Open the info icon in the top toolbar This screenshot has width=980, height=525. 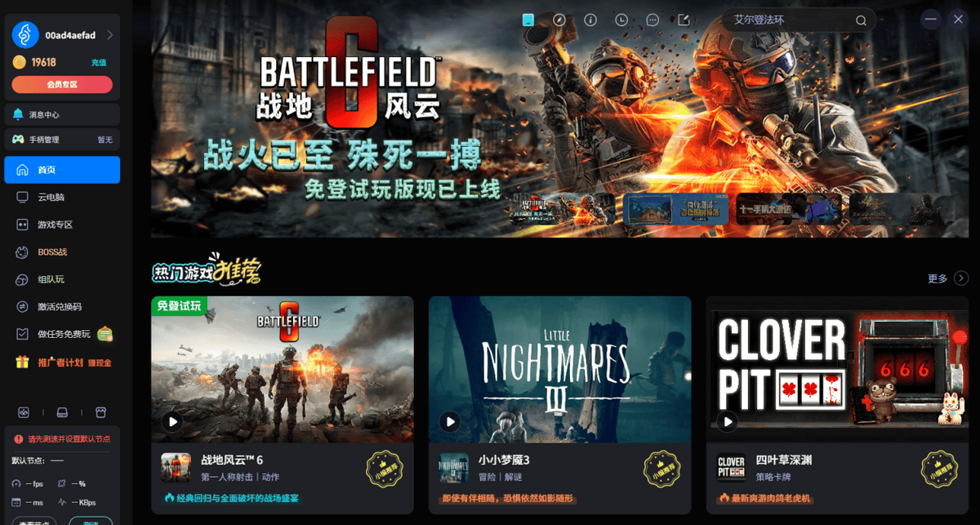pyautogui.click(x=590, y=20)
